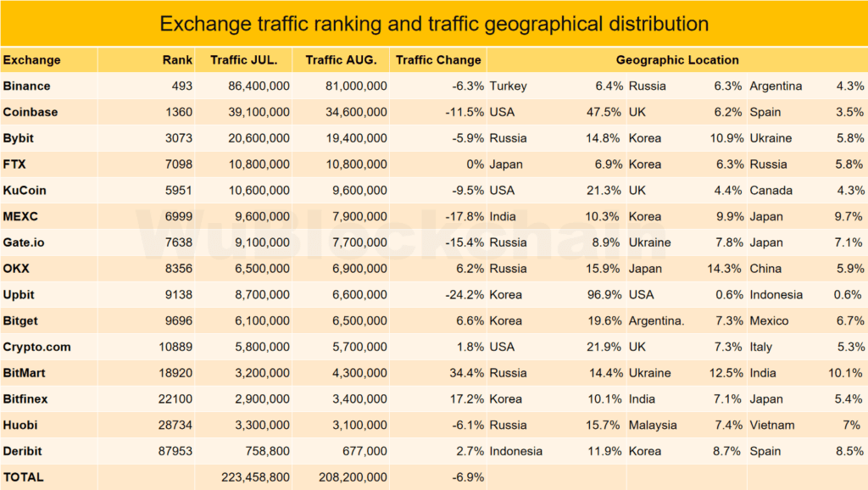This screenshot has height=490, width=868.
Task: Select the 'Bybit' exchange name cell
Action: pyautogui.click(x=19, y=138)
